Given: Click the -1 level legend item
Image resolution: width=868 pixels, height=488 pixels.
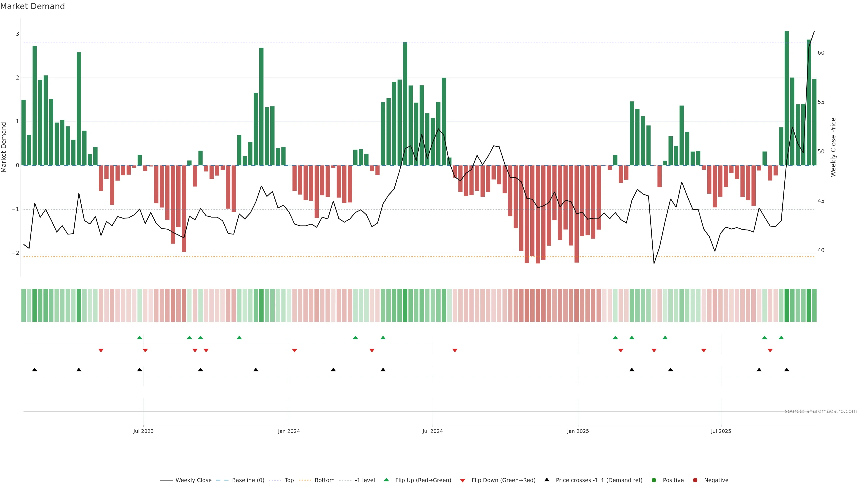Looking at the screenshot, I should (x=365, y=480).
